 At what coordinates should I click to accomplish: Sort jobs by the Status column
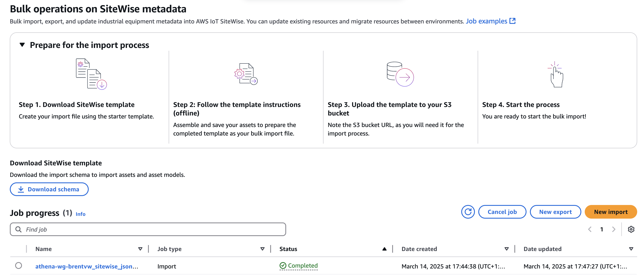(x=384, y=249)
